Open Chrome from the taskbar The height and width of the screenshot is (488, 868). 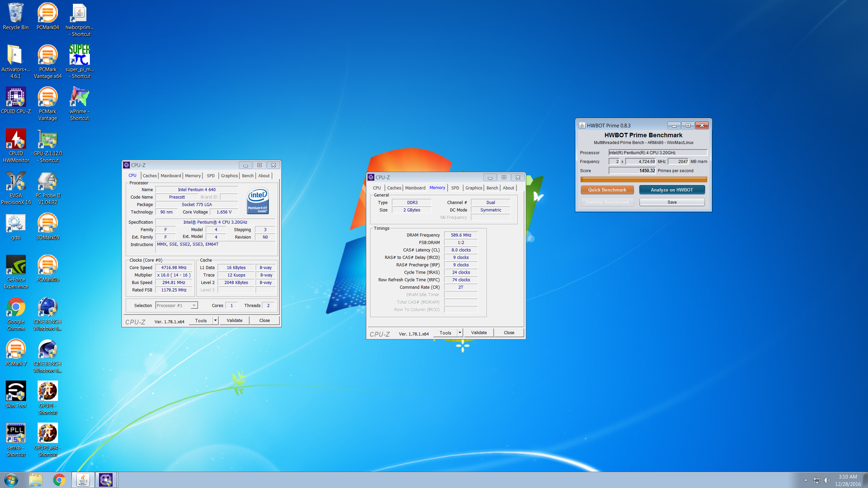point(59,480)
